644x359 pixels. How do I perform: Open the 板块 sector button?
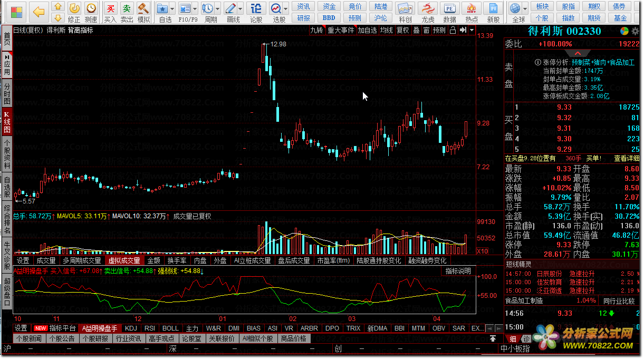click(x=542, y=6)
